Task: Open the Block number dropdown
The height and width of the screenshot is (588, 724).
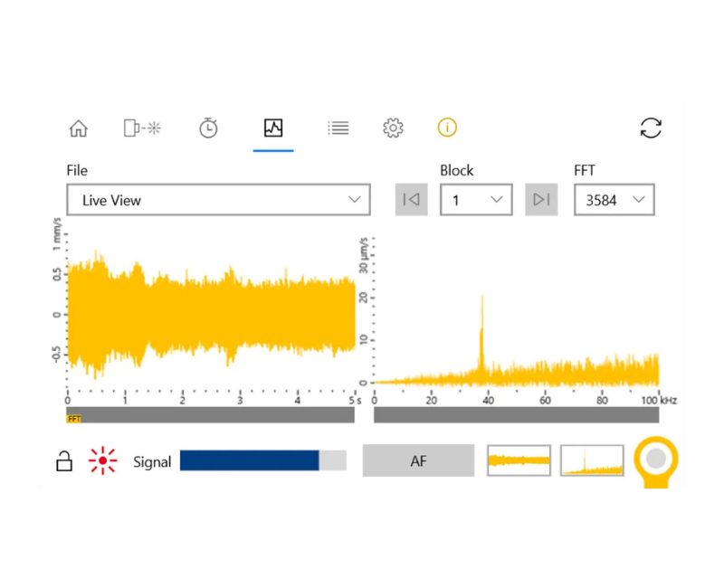Action: (x=476, y=200)
